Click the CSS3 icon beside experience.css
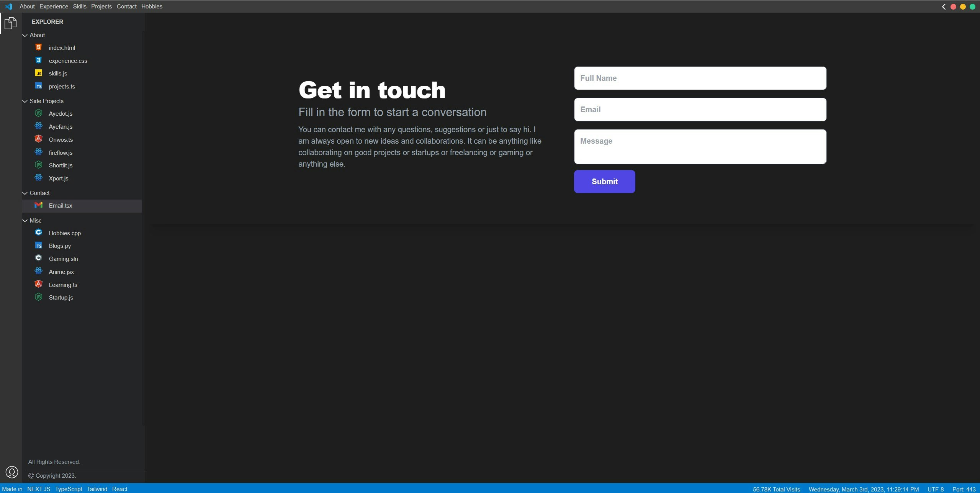The image size is (980, 493). click(39, 60)
